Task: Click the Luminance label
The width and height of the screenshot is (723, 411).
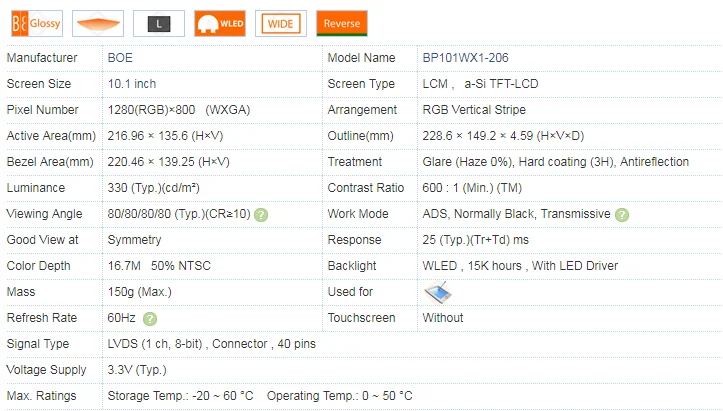Action: pos(36,188)
